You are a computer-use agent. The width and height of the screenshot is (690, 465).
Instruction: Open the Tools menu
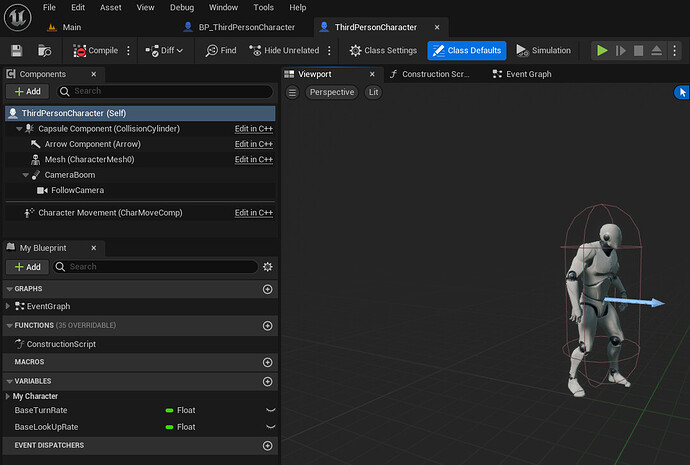click(x=263, y=7)
